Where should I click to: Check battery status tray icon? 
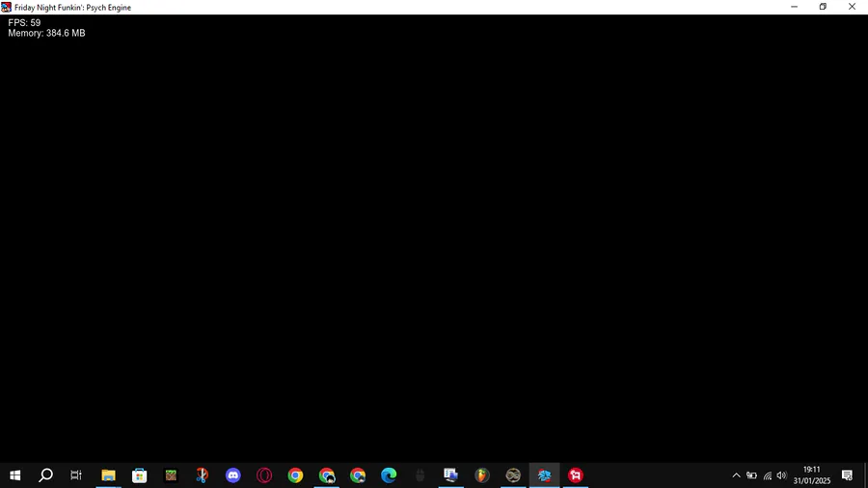[x=751, y=475]
